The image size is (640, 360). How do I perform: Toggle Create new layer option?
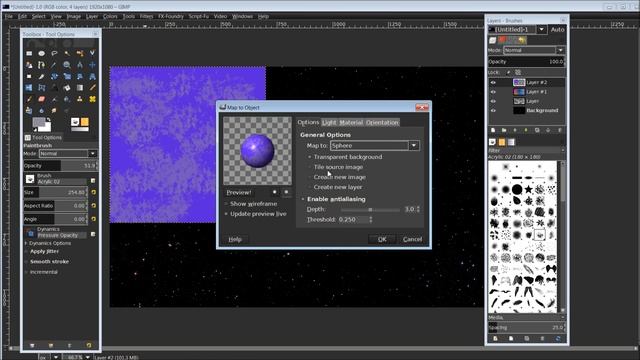click(335, 187)
